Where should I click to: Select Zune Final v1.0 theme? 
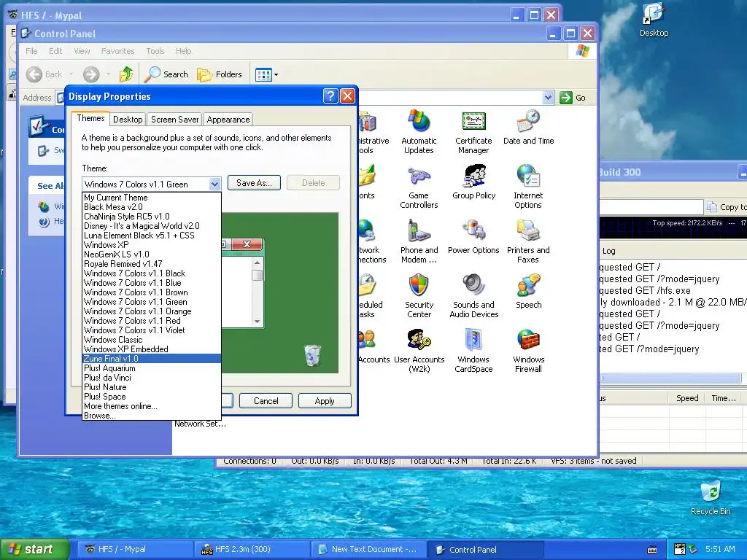[152, 359]
